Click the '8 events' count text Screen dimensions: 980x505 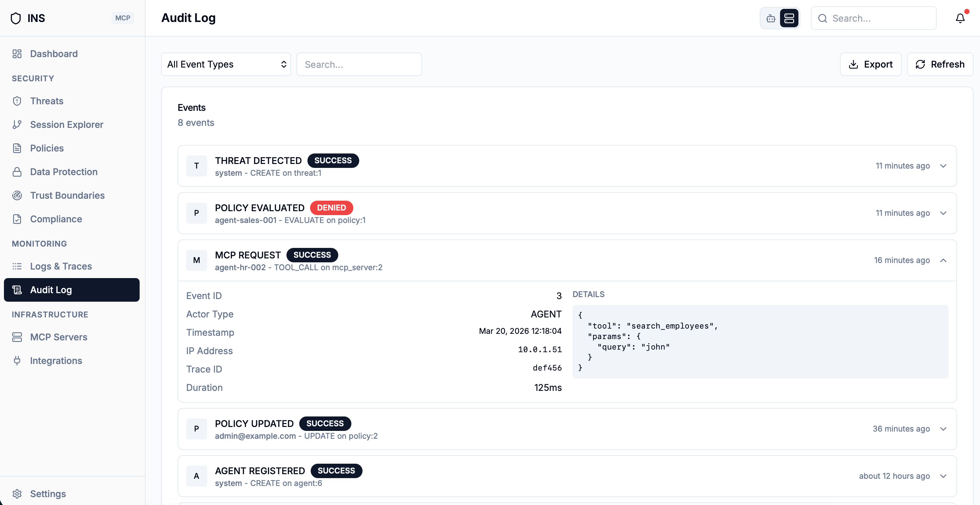click(x=196, y=123)
